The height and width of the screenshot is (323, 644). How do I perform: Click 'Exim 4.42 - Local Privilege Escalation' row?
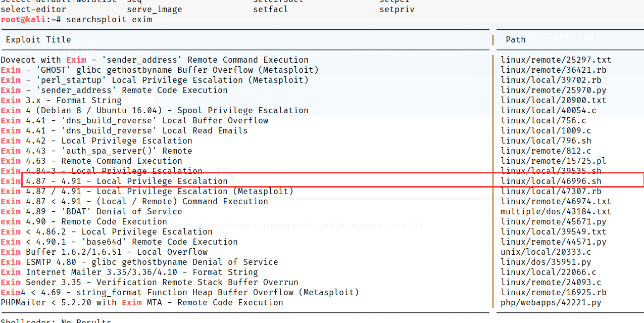[96, 141]
